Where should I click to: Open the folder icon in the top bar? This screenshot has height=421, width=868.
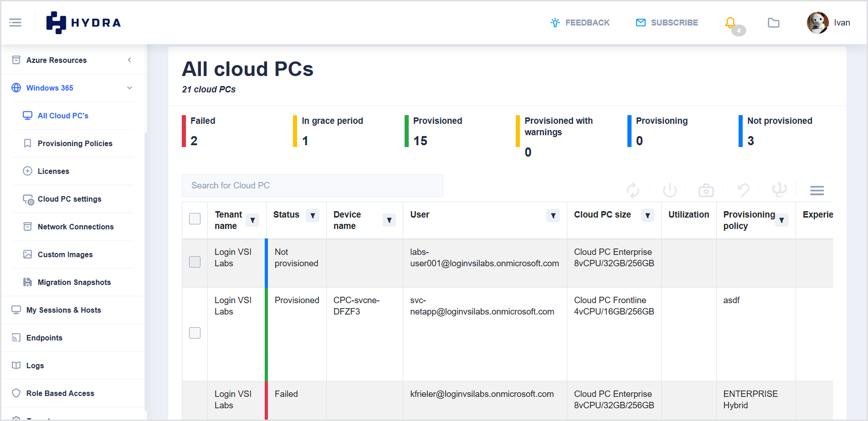pyautogui.click(x=774, y=22)
